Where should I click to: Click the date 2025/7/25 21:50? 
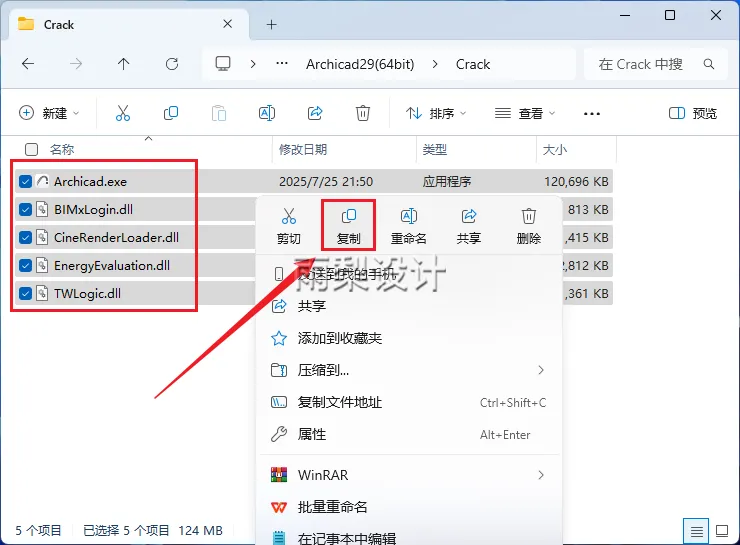pos(326,181)
